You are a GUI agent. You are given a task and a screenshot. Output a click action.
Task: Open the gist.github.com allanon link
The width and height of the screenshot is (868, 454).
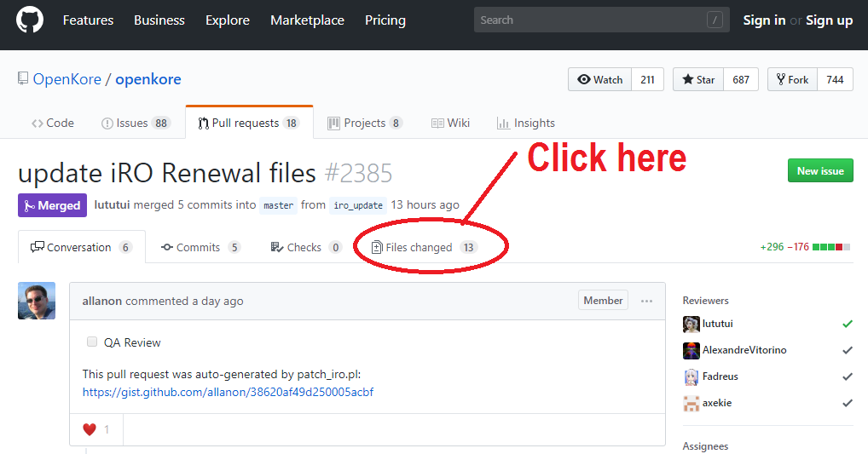click(228, 392)
